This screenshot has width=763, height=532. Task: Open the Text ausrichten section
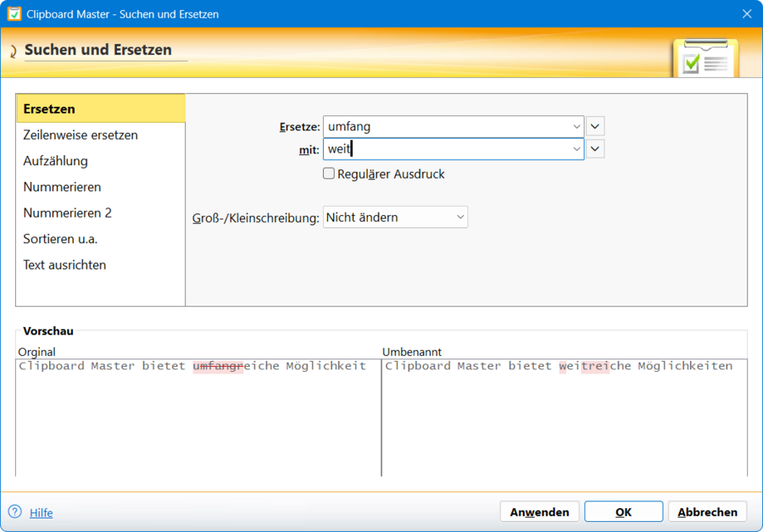pyautogui.click(x=101, y=265)
